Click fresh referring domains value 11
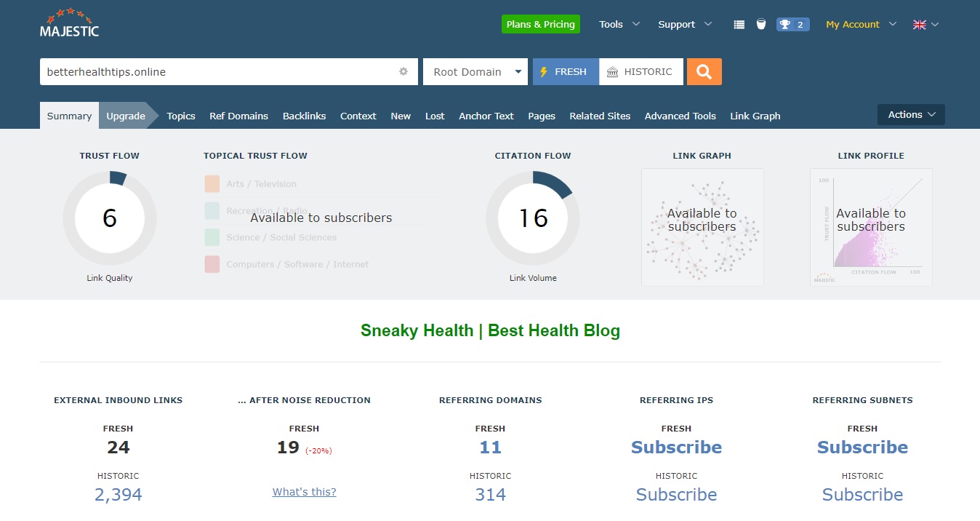This screenshot has height=521, width=980. (x=490, y=448)
